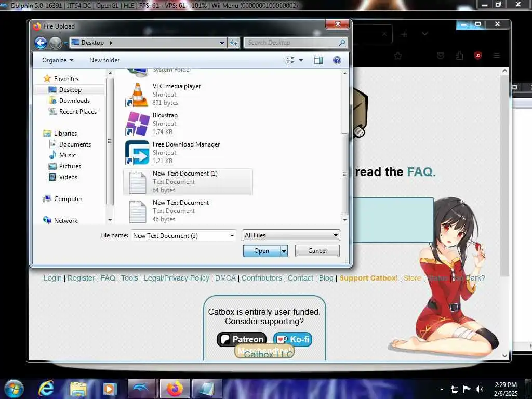Select Network in navigation pane
The width and height of the screenshot is (532, 399).
coord(65,221)
